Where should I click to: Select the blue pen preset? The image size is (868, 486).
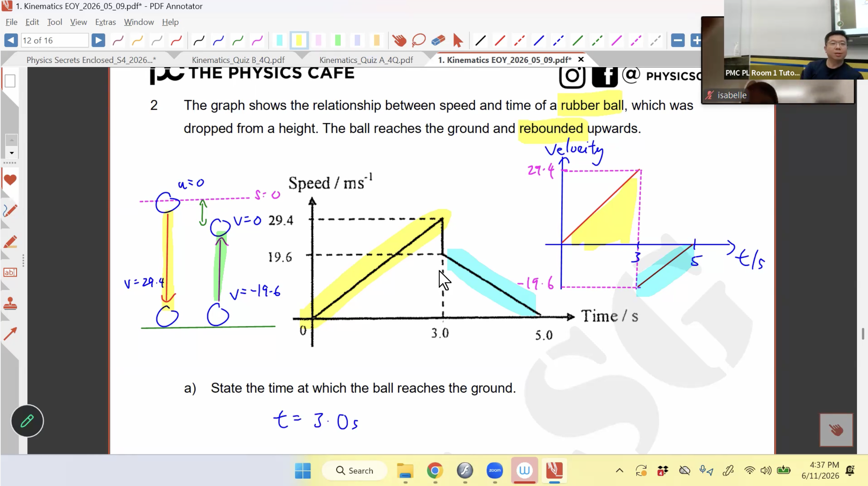[x=218, y=40]
